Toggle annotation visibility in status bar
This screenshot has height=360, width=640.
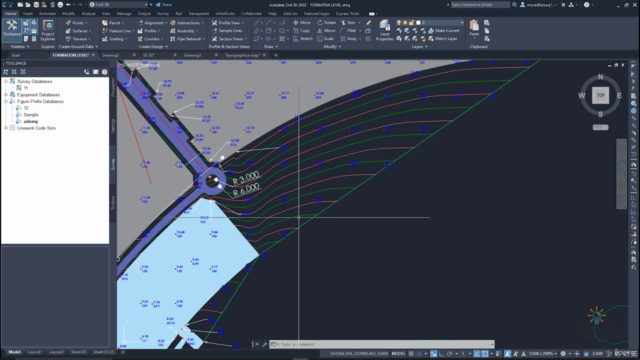pyautogui.click(x=508, y=354)
